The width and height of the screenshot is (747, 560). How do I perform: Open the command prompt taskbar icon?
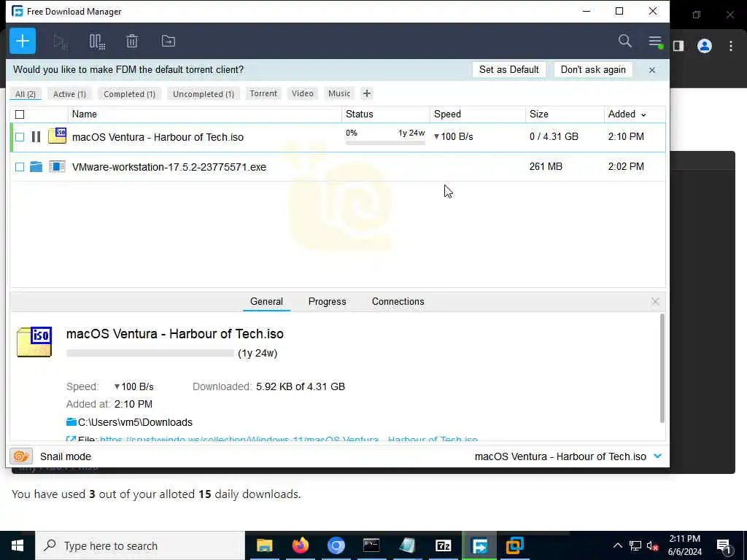371,545
